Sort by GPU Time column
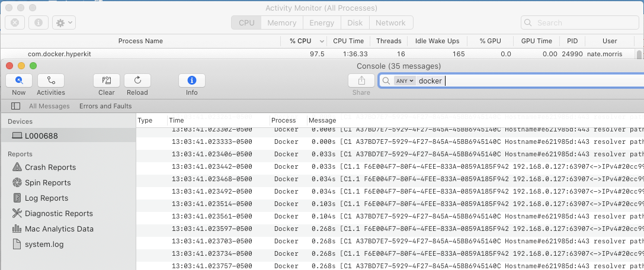The width and height of the screenshot is (644, 270). 536,41
